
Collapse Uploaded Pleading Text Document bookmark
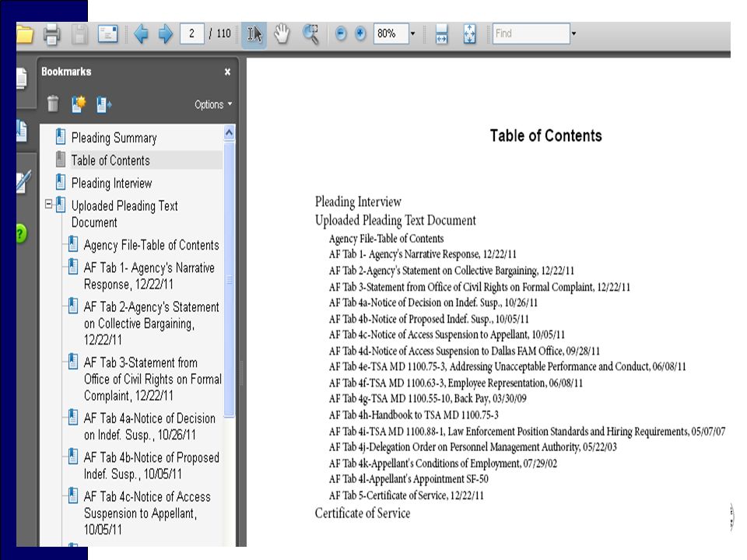(x=48, y=205)
